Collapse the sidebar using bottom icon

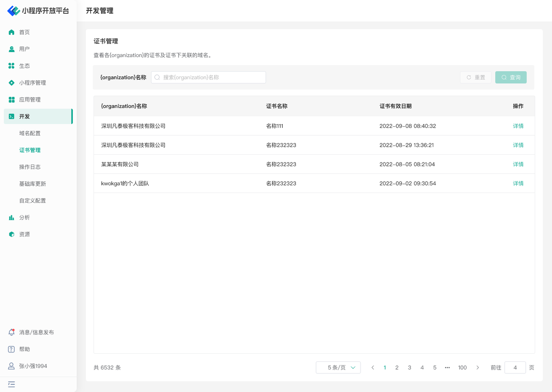point(12,384)
